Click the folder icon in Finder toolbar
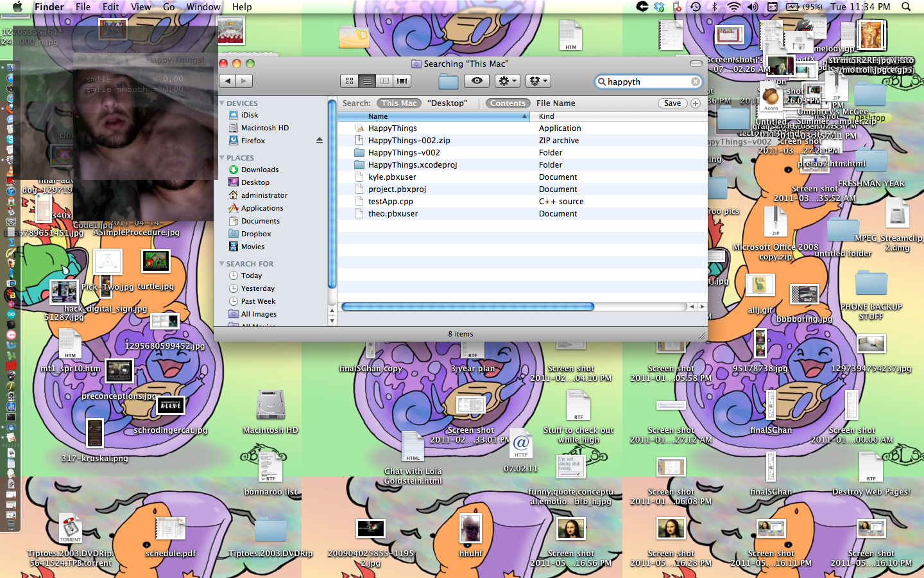The height and width of the screenshot is (578, 924). 448,82
